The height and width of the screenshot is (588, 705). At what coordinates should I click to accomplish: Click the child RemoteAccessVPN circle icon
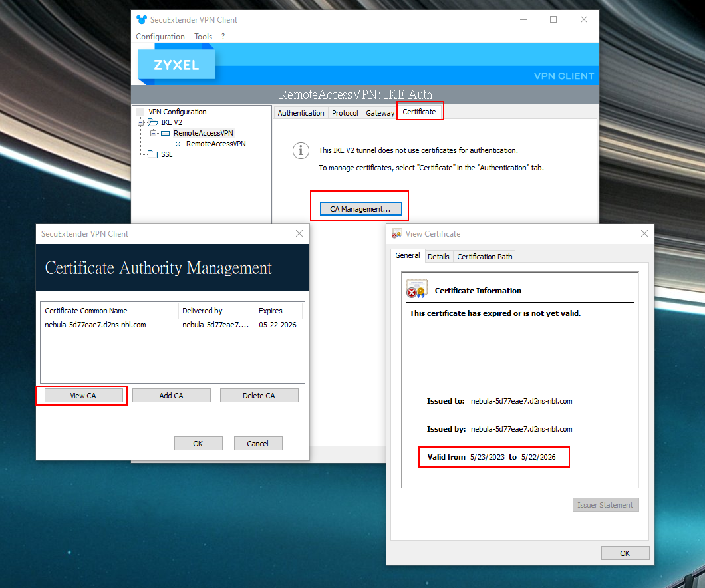[178, 144]
